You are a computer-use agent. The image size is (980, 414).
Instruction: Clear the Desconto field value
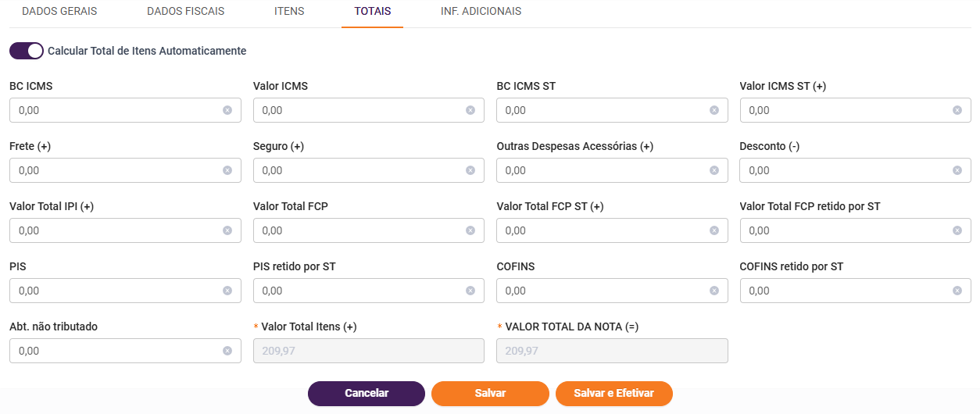[x=957, y=170]
